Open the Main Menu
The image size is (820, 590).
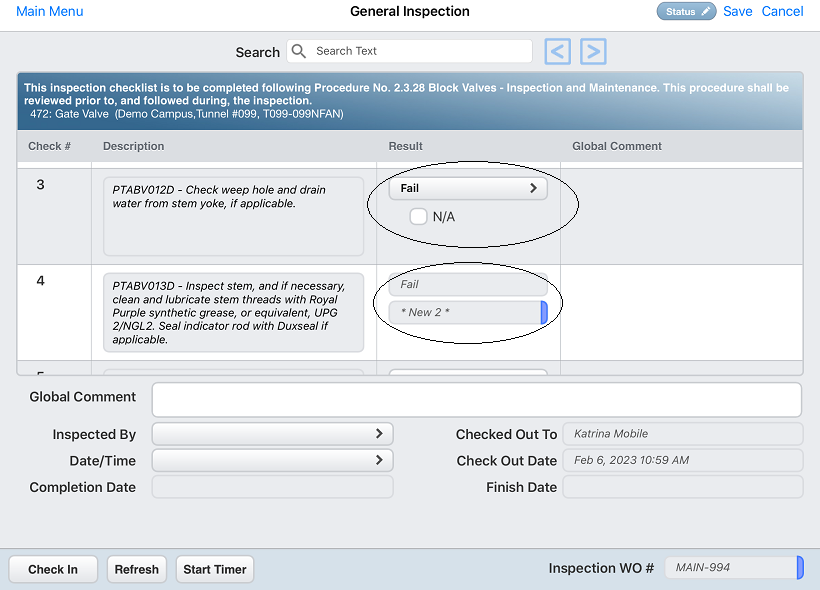(49, 11)
